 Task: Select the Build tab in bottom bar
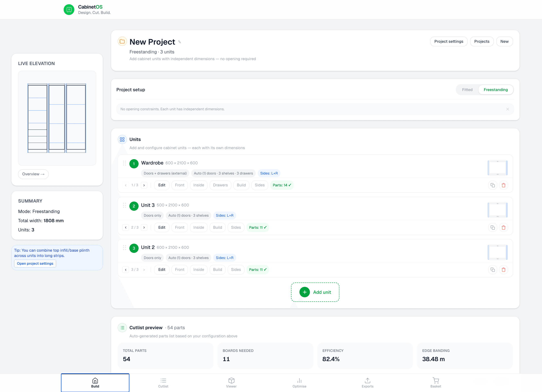(x=95, y=383)
